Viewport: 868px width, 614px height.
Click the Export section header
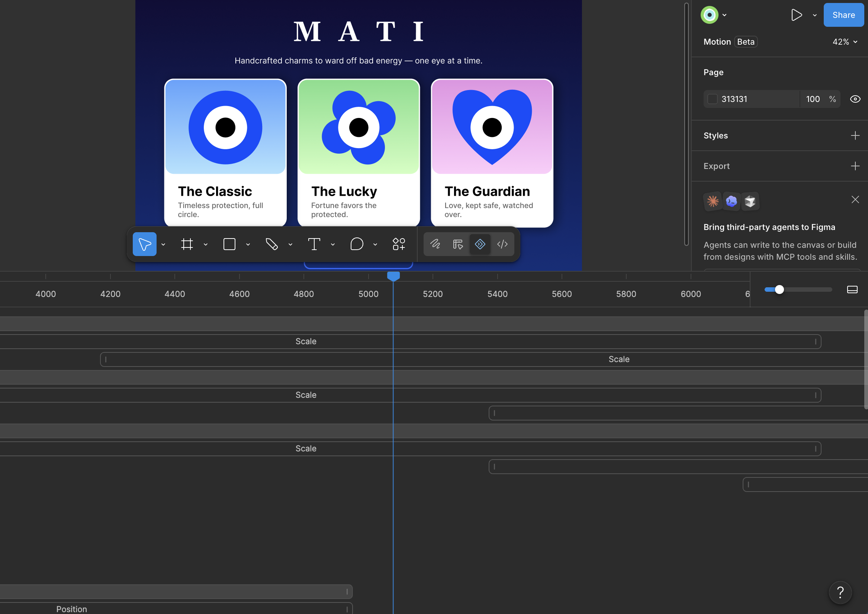click(716, 166)
